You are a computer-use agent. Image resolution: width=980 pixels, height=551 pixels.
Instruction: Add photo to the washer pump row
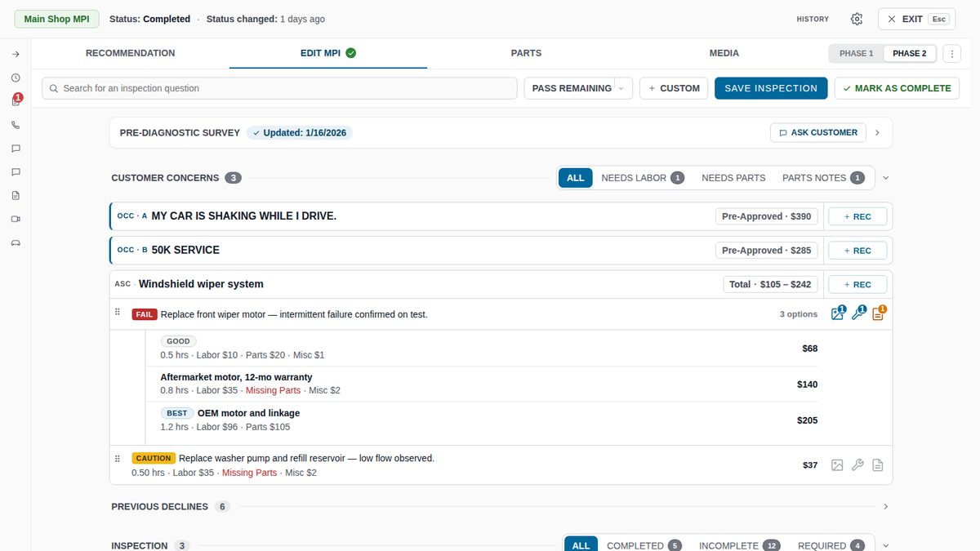[x=837, y=465]
